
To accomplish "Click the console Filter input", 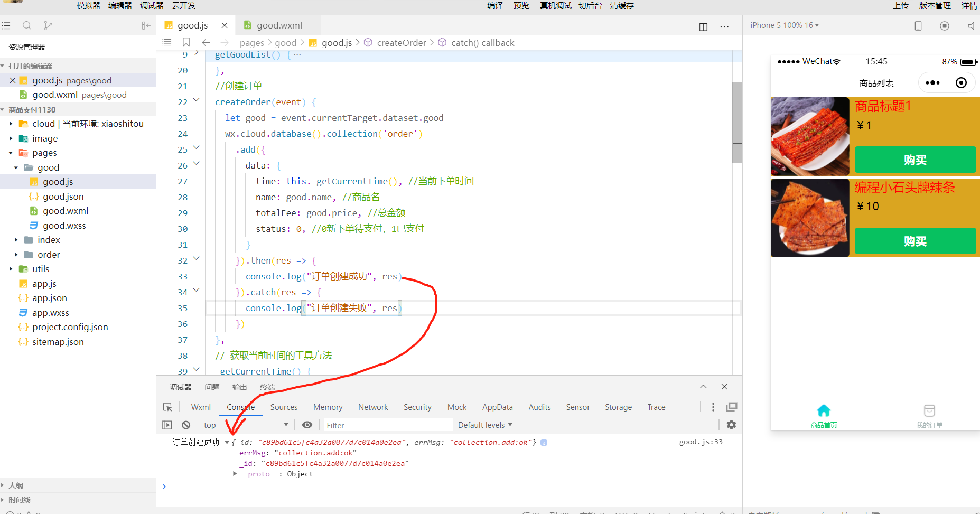I will click(x=388, y=425).
